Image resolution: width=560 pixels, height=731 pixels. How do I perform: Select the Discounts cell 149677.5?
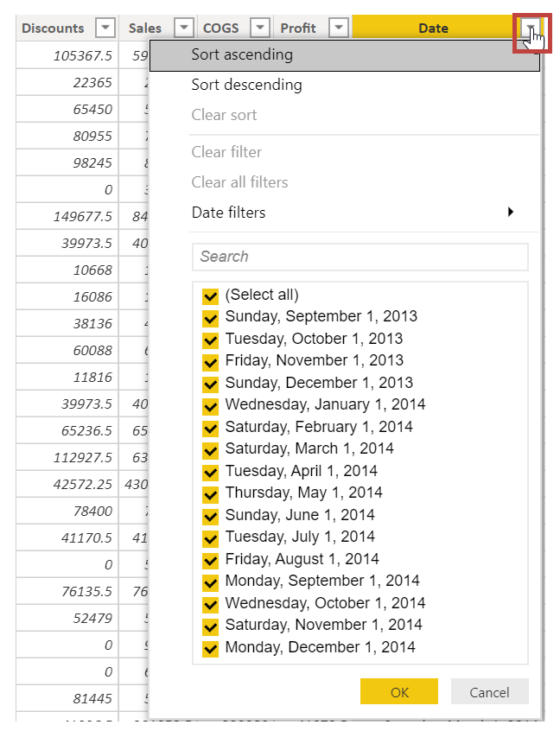(67, 216)
